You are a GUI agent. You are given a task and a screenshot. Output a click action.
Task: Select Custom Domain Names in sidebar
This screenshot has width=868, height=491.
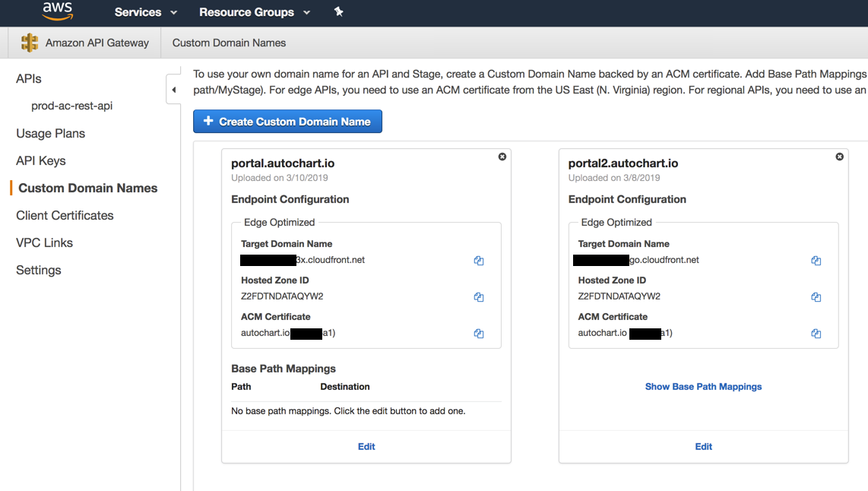click(88, 188)
